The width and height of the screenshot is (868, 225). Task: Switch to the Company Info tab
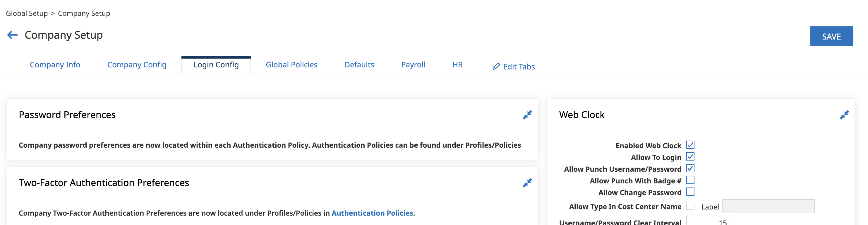pyautogui.click(x=55, y=65)
